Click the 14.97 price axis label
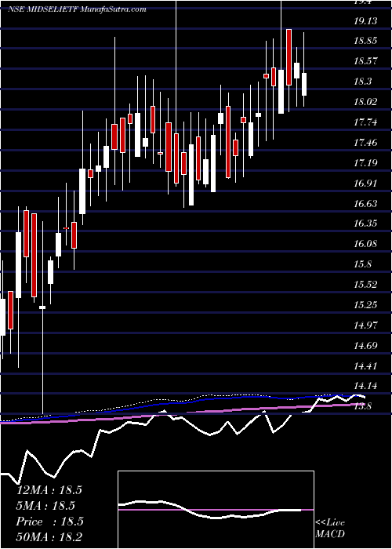The height and width of the screenshot is (549, 392). (x=366, y=325)
